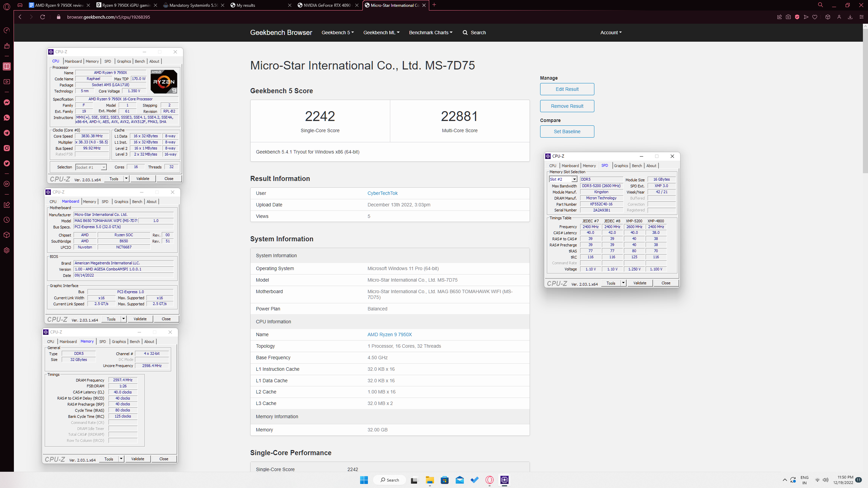Click the ad blocker shield icon
The width and height of the screenshot is (868, 488).
(x=797, y=17)
